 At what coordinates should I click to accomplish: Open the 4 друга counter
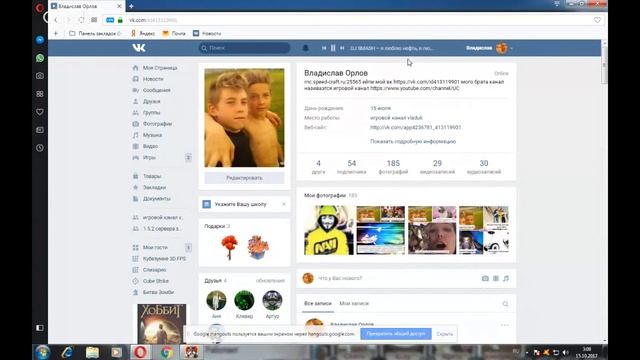click(x=318, y=167)
